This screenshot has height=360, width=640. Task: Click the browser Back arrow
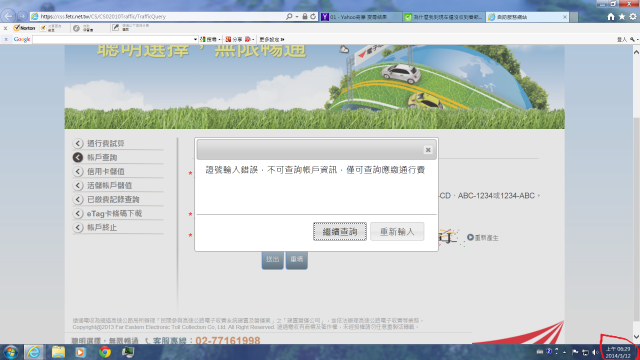point(9,16)
